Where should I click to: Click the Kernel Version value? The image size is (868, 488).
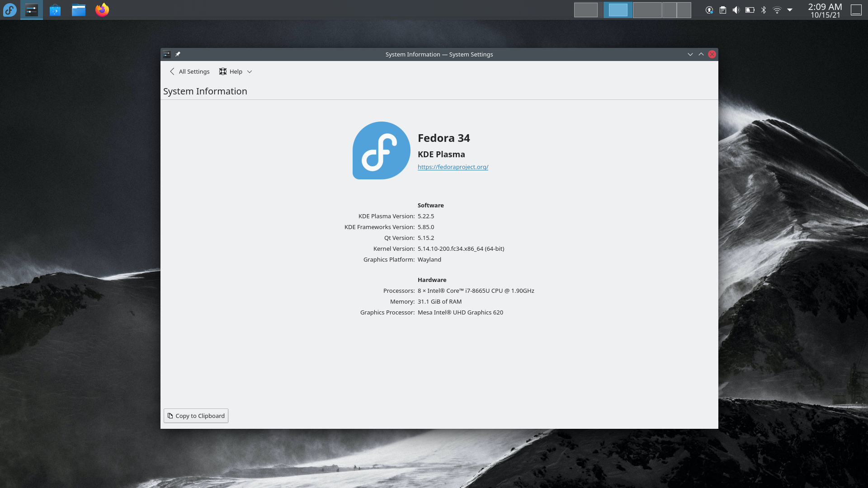pos(461,249)
